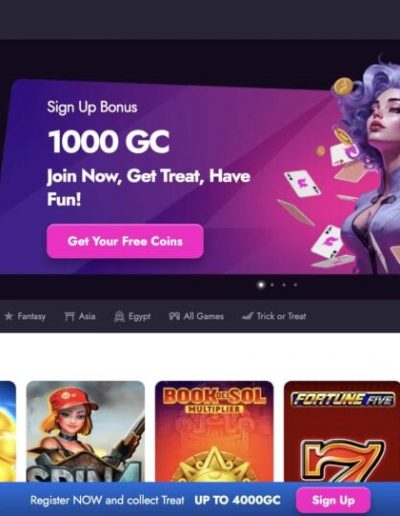The height and width of the screenshot is (516, 400).
Task: Show the All Games category
Action: [196, 316]
